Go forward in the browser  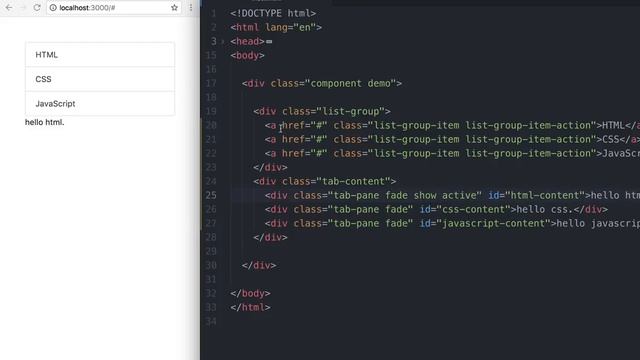click(x=22, y=7)
